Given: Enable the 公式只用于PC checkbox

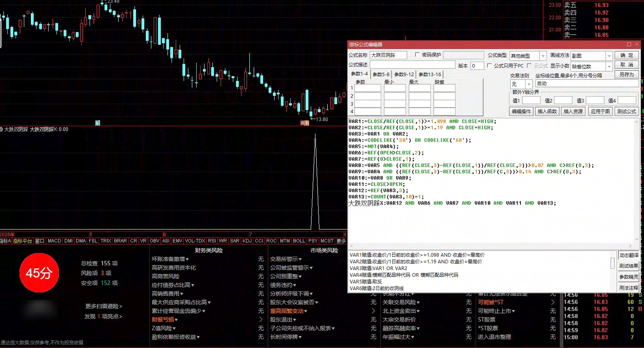Looking at the screenshot, I should 489,66.
